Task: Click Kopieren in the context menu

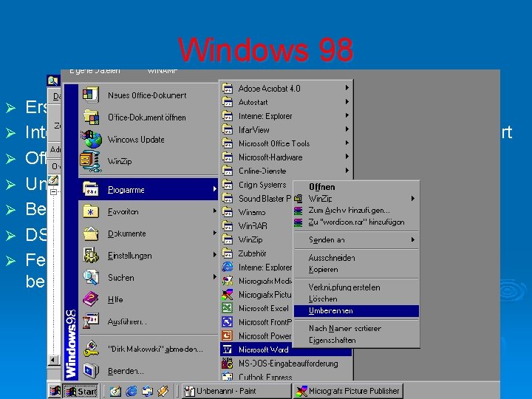Action: pos(356,270)
